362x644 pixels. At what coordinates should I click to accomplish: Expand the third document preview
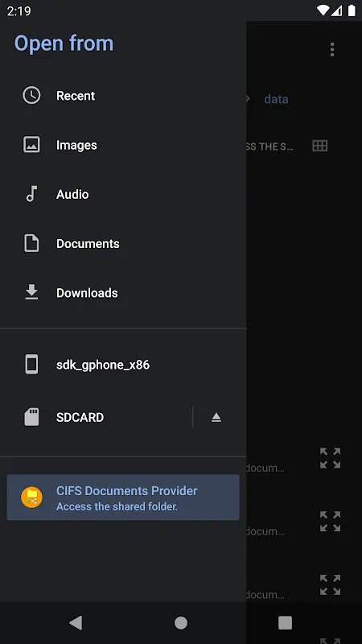tap(331, 584)
